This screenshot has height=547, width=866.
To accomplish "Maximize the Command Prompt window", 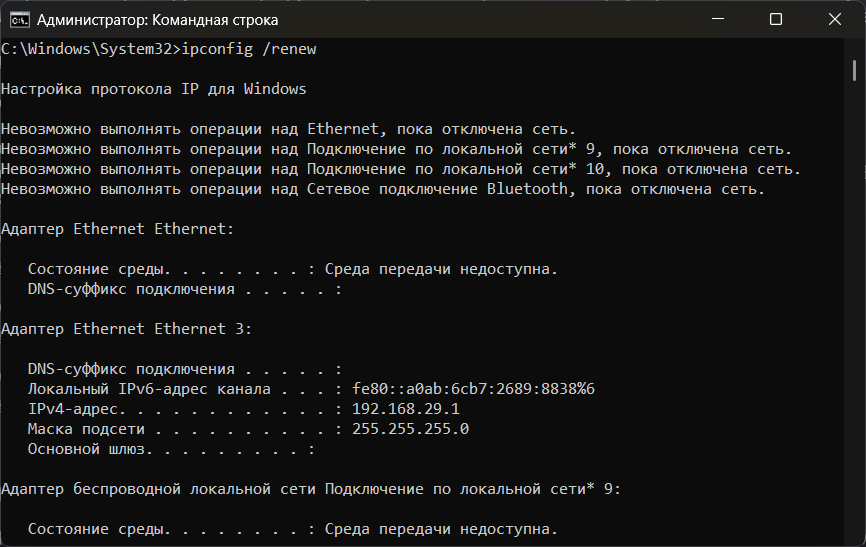I will point(776,19).
